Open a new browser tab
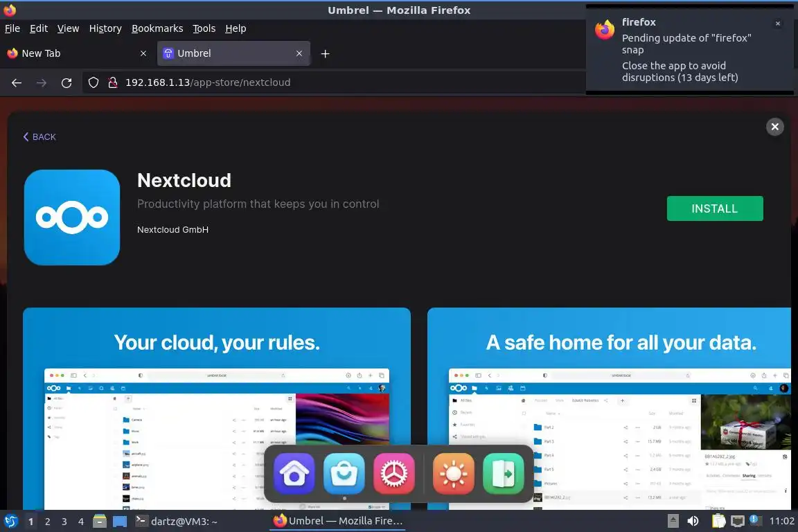798x532 pixels. [x=325, y=53]
